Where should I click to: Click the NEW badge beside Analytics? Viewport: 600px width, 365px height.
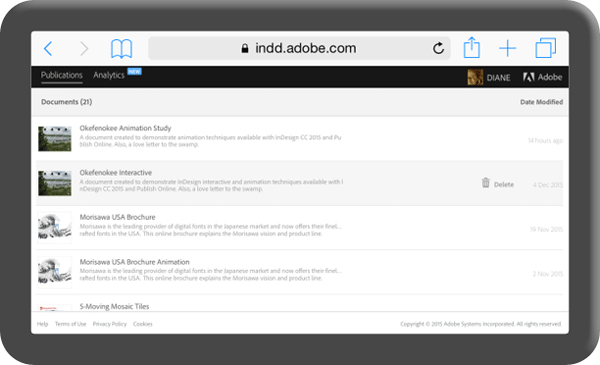[134, 72]
